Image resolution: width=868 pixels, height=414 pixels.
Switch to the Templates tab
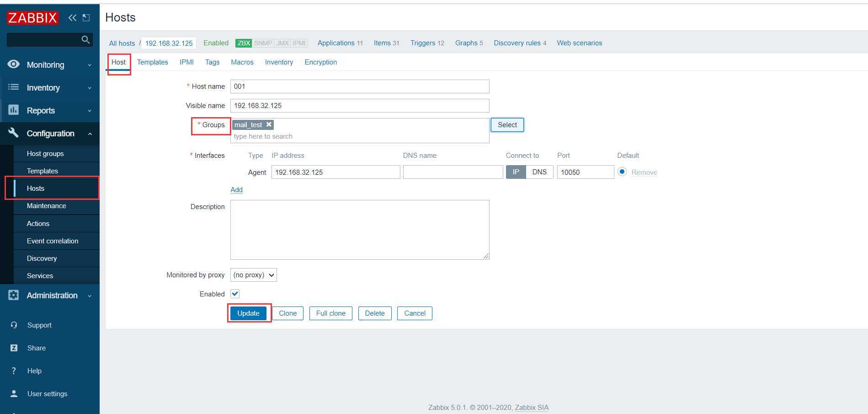[x=152, y=62]
